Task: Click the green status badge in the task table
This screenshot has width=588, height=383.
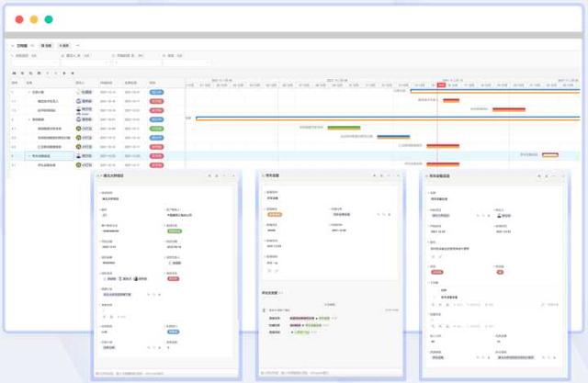Action: tap(156, 129)
